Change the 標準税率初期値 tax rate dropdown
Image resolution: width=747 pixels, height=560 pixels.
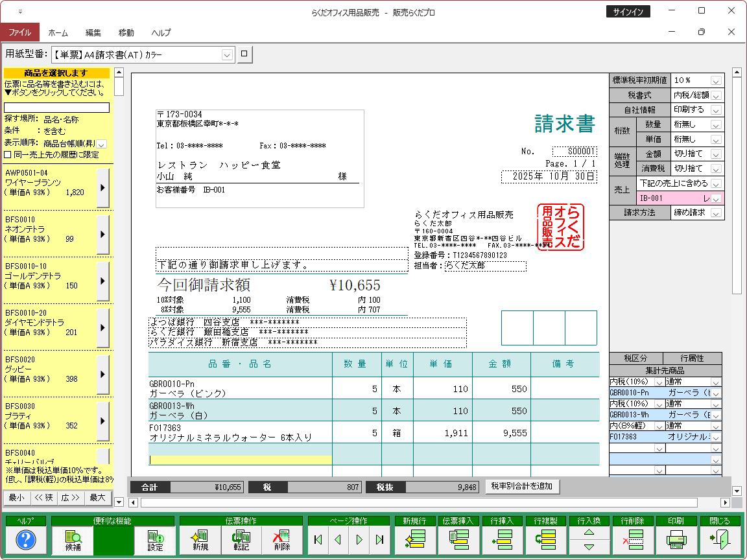716,80
